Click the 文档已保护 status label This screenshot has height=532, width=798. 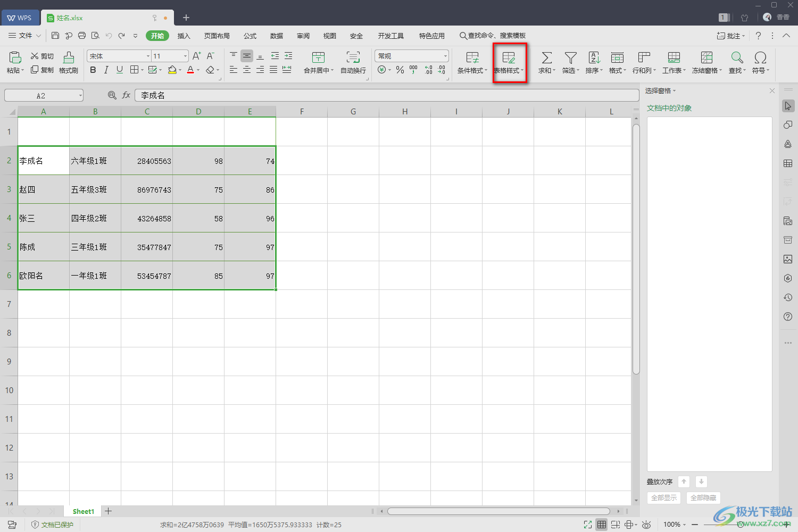[53, 525]
